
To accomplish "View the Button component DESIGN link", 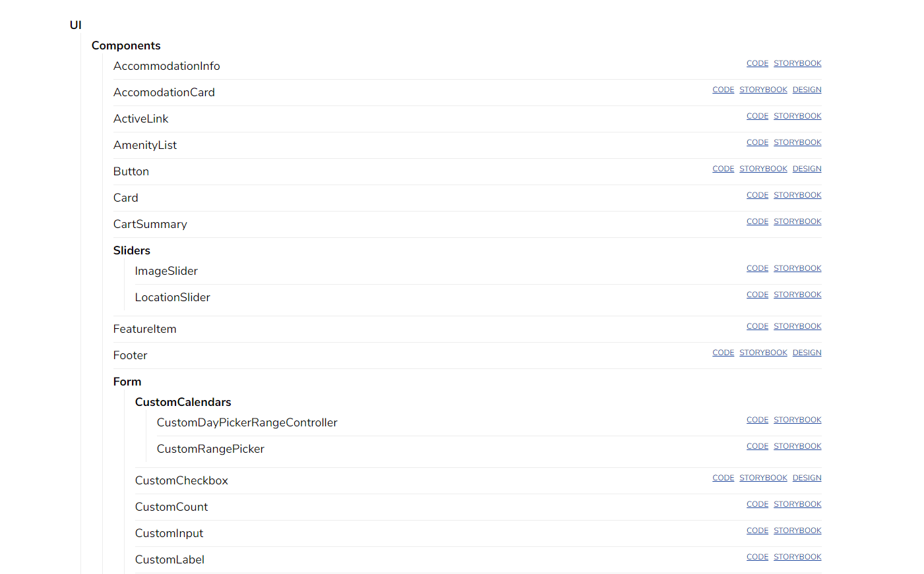I will pos(807,169).
